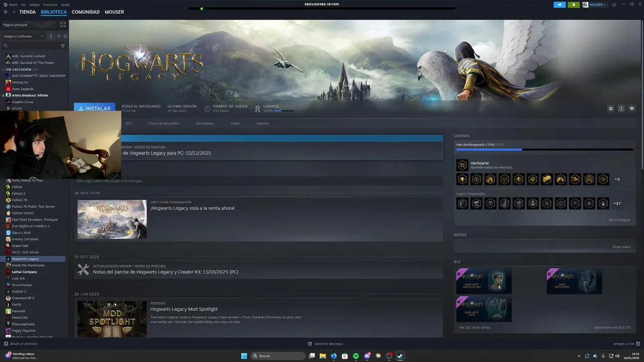Open Spotify from the taskbar
This screenshot has height=362, width=644.
[356, 356]
